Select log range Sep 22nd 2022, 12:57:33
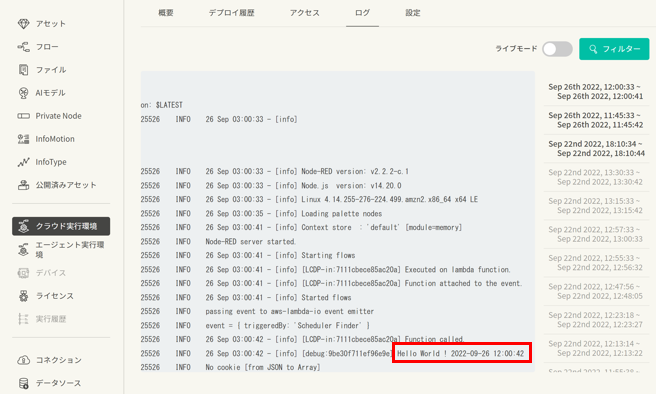Screen dimensions: 657x394 coord(596,234)
